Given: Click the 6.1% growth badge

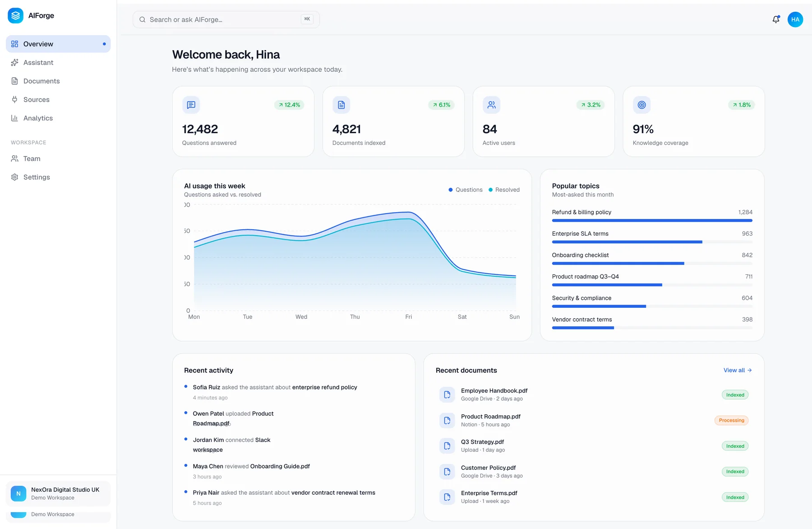Looking at the screenshot, I should click(x=441, y=105).
